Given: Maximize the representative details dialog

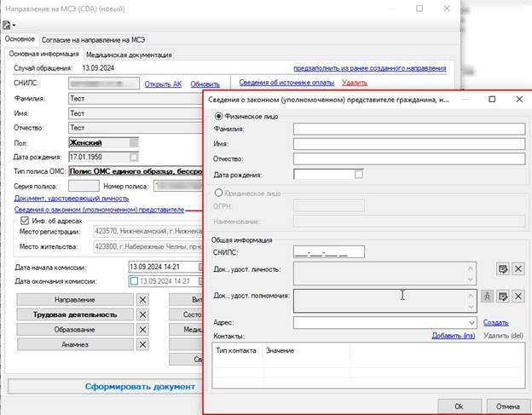Looking at the screenshot, I should [x=492, y=99].
